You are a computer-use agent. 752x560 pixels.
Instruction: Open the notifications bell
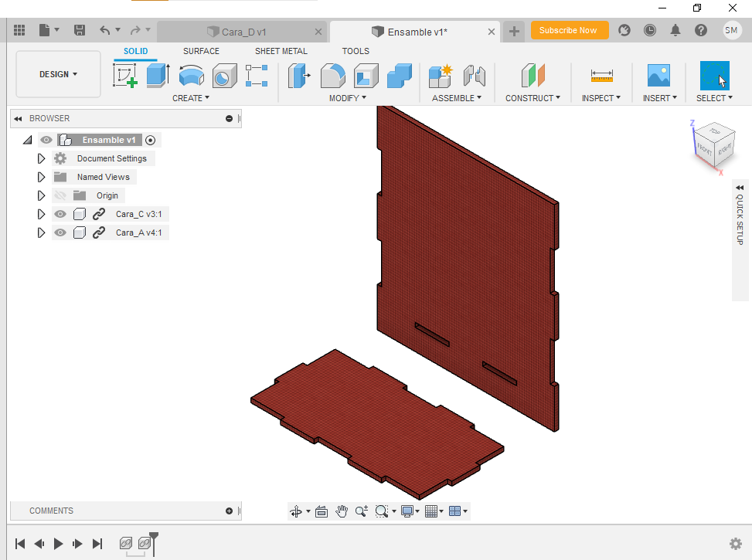(675, 30)
